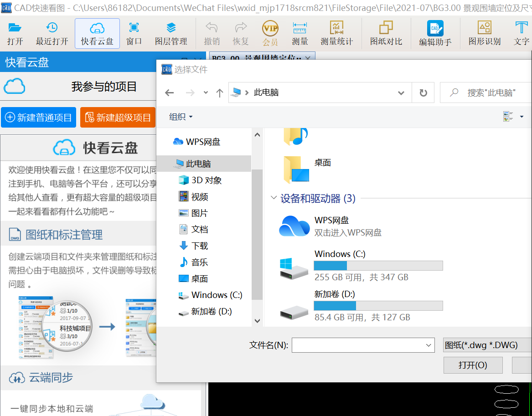Open 图纸对比 drawing compare tool
Image resolution: width=532 pixels, height=416 pixels.
coord(386,34)
